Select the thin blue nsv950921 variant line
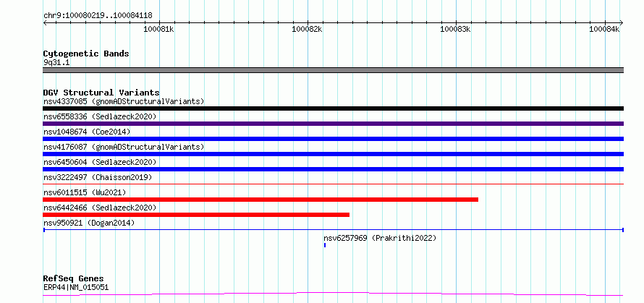The width and height of the screenshot is (644, 303). (x=333, y=230)
